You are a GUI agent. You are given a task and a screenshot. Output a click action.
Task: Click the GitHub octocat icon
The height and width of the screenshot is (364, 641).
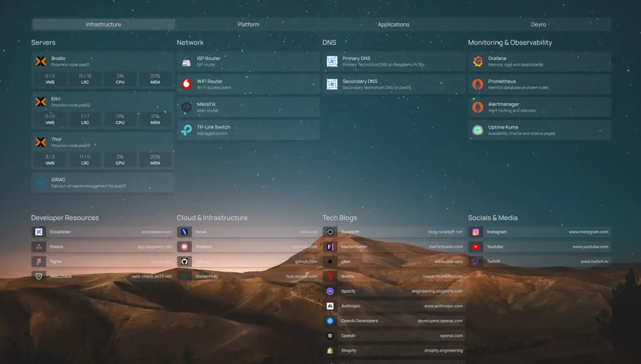click(x=184, y=261)
